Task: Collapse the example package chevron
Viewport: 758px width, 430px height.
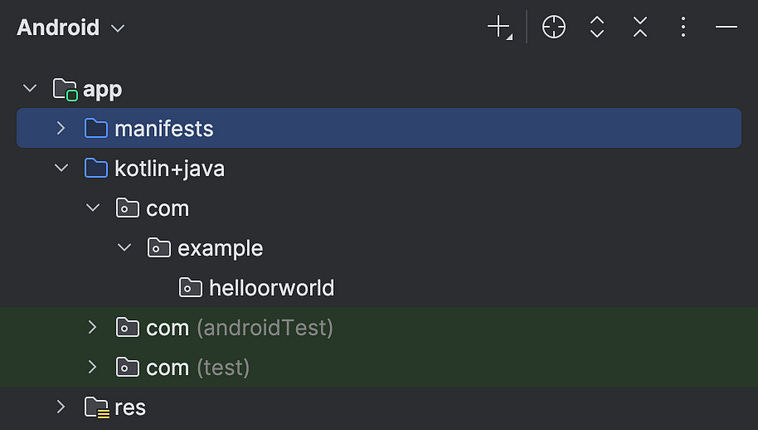Action: click(124, 248)
